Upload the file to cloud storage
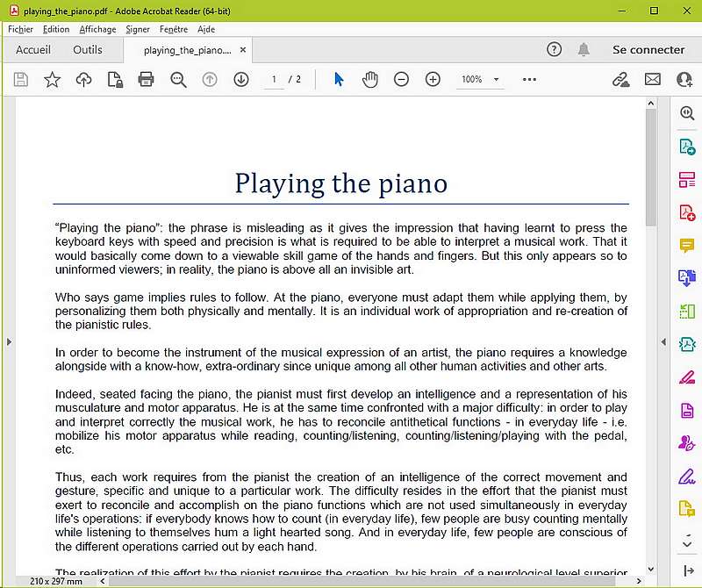702x588 pixels. click(83, 80)
